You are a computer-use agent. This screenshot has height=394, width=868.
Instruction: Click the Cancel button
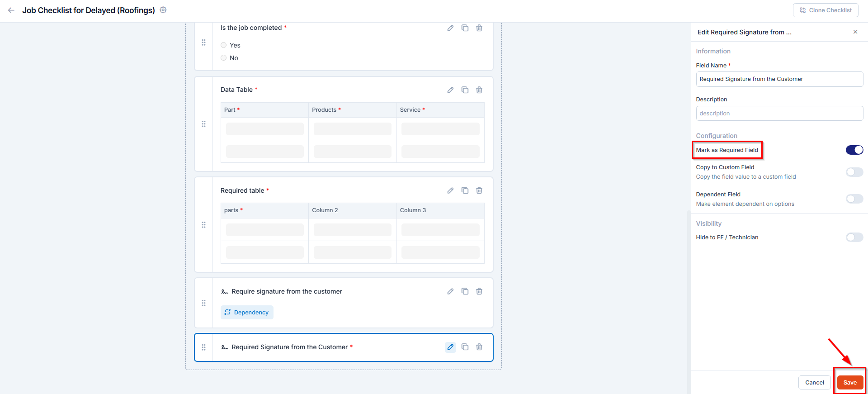[814, 383]
